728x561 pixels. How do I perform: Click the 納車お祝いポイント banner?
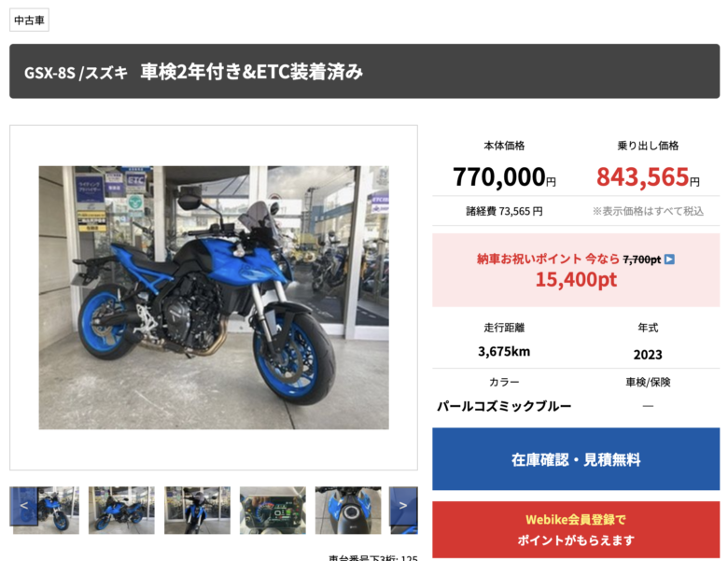tap(576, 270)
